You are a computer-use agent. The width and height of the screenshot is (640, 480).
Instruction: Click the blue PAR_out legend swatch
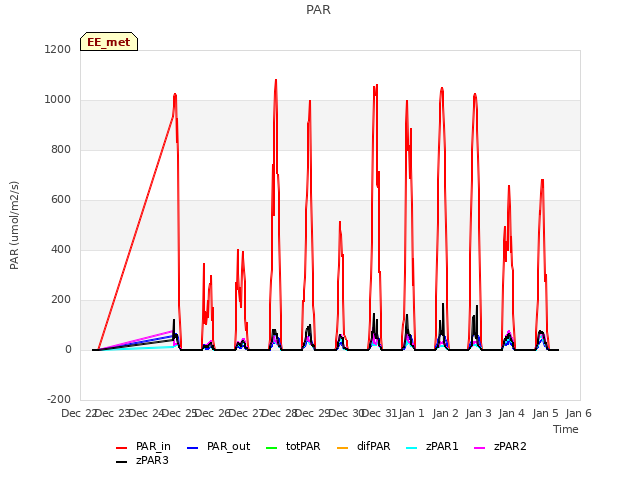pos(192,448)
